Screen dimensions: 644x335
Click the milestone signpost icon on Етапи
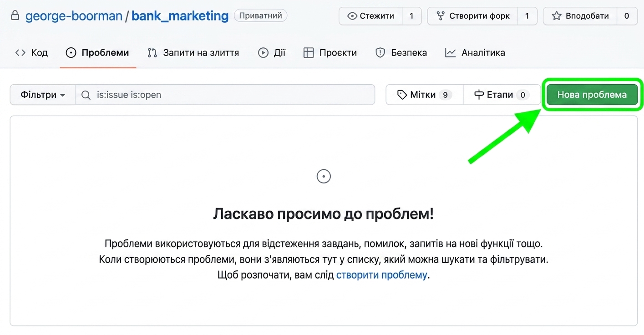click(x=479, y=95)
